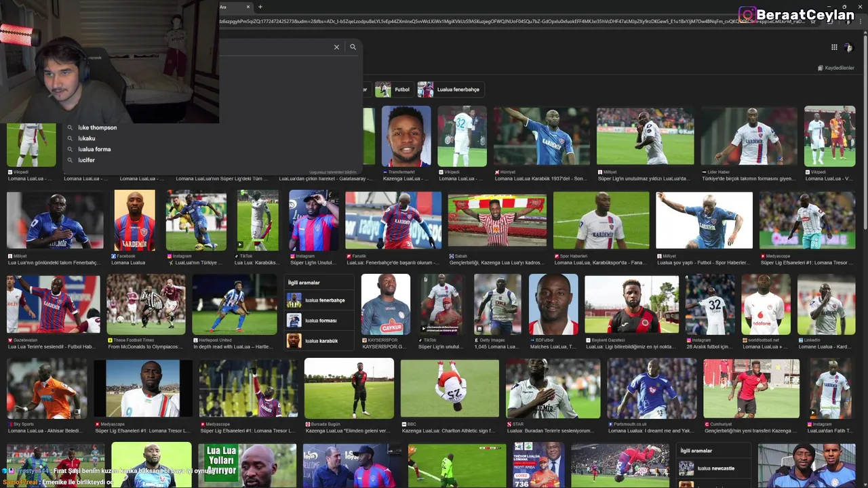Open the Portsmouth.co.uk thumbnail
This screenshot has height=488, width=868.
click(x=652, y=388)
